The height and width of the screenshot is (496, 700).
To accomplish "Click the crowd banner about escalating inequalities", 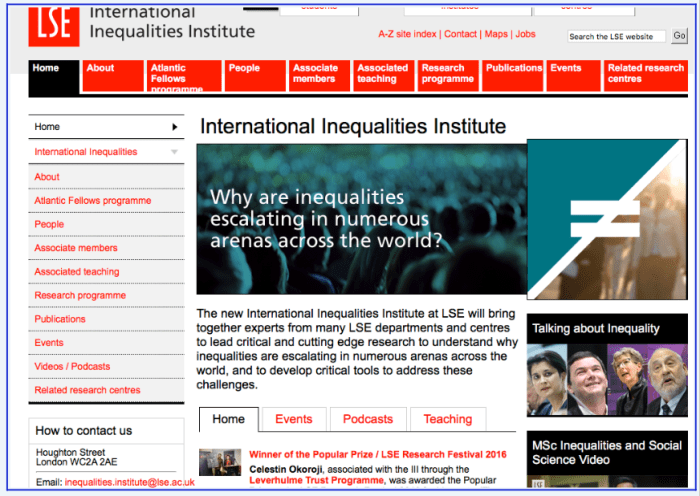I will point(361,219).
